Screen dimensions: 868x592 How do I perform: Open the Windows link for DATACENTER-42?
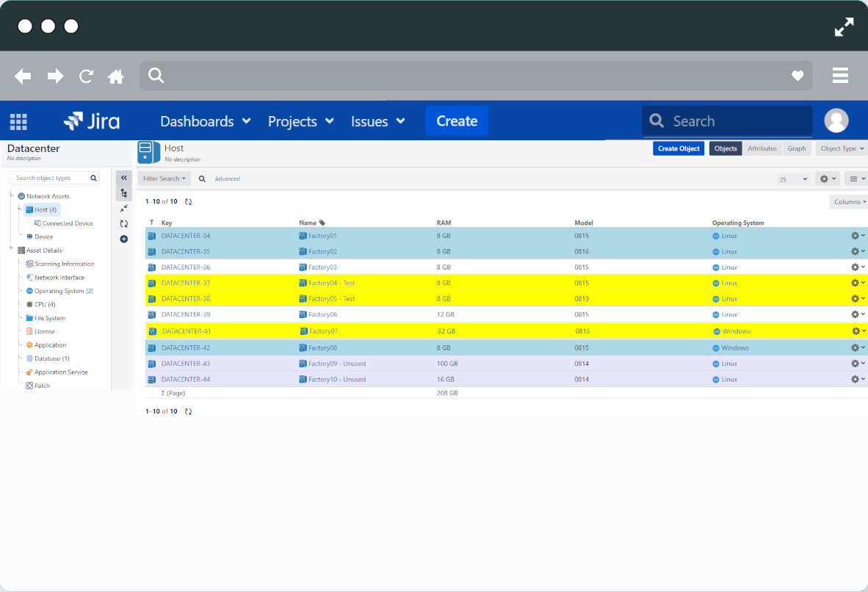[x=735, y=347]
